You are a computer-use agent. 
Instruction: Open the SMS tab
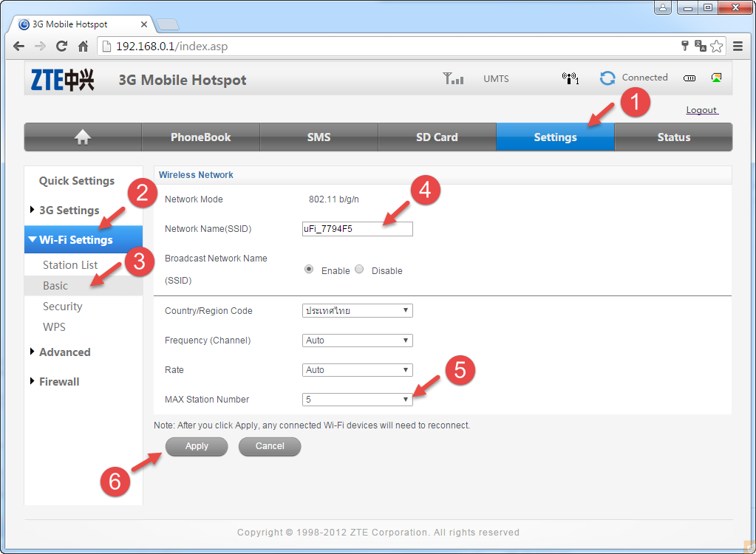319,137
